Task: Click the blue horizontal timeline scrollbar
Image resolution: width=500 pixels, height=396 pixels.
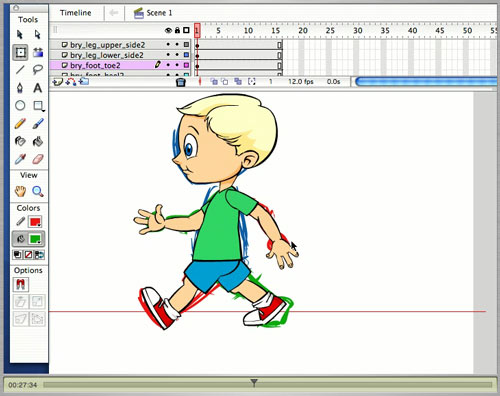Action: 426,81
